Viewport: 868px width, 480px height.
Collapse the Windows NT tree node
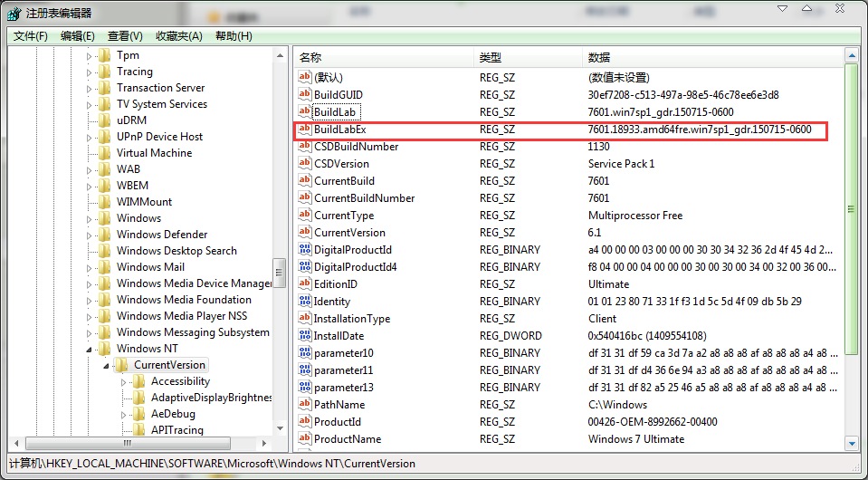pyautogui.click(x=90, y=349)
